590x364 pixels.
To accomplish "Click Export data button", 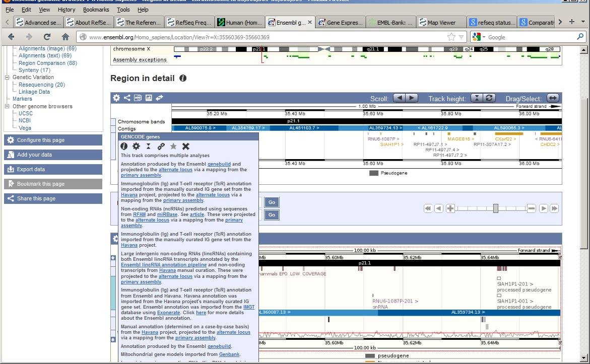I will pos(53,169).
